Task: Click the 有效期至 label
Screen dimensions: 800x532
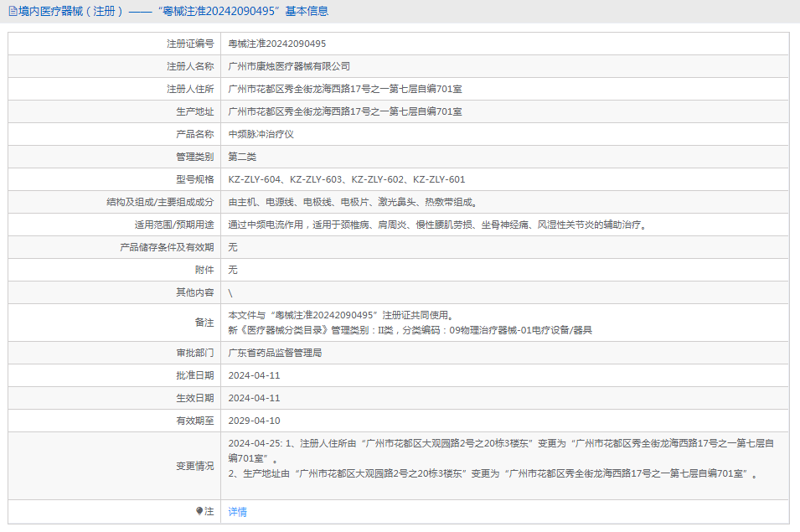Action: 195,421
